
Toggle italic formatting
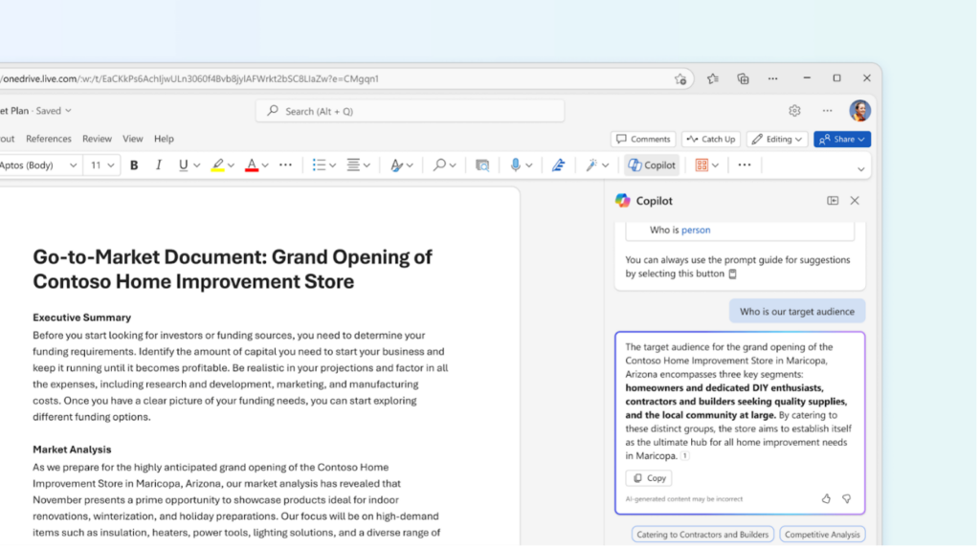tap(159, 165)
